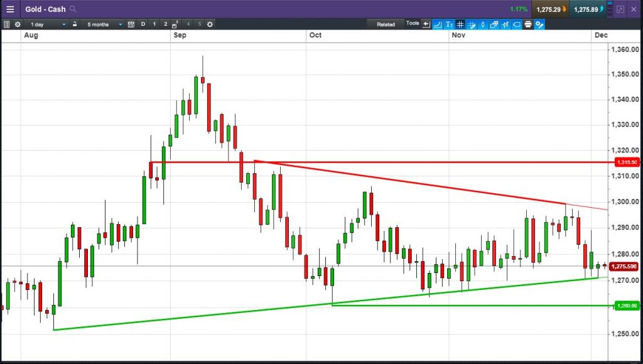Click the 1,275.29 sell price button
Image resolution: width=643 pixels, height=364 pixels.
(549, 9)
